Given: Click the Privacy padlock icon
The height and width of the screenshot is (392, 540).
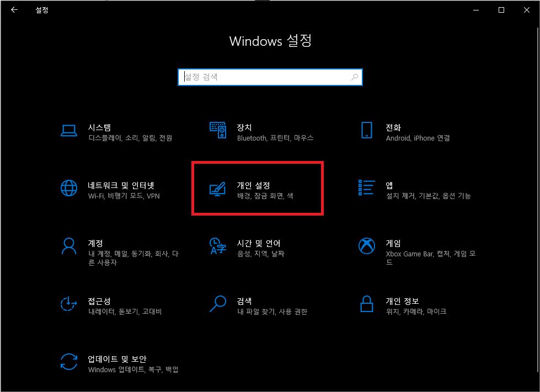Looking at the screenshot, I should click(366, 304).
